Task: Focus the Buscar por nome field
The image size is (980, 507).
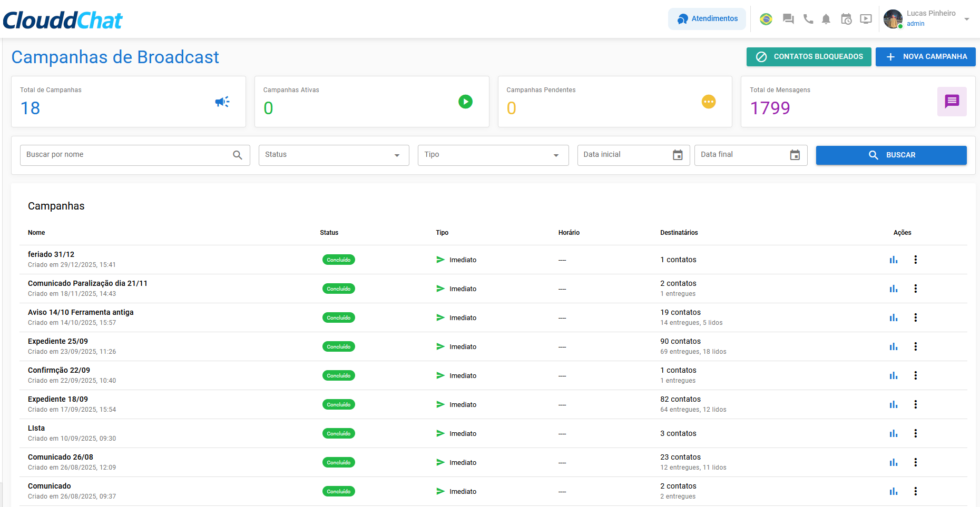Action: [126, 155]
